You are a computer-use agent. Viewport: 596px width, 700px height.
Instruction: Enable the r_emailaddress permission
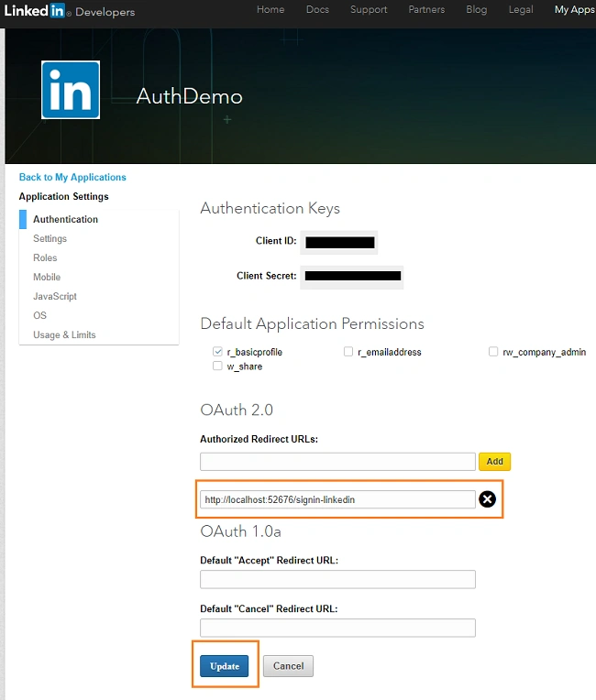[x=348, y=352]
